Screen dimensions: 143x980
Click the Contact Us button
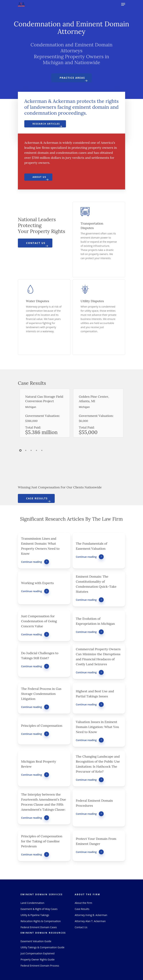35,243
